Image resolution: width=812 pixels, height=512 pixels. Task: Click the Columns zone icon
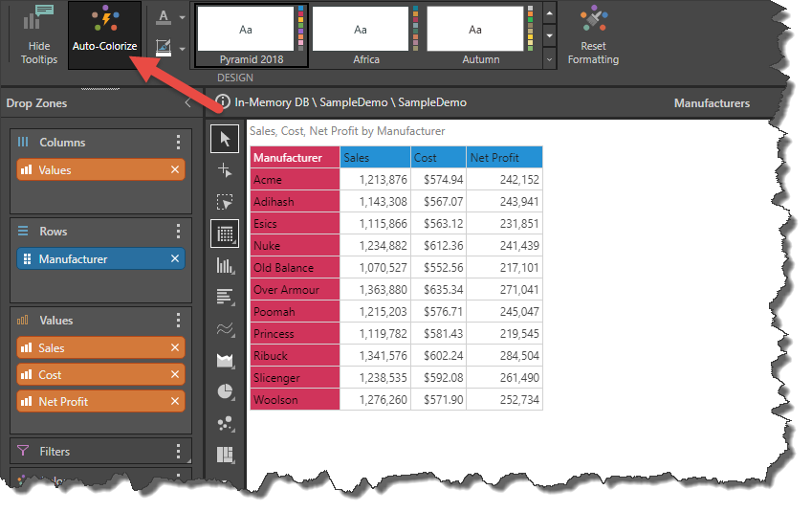23,142
